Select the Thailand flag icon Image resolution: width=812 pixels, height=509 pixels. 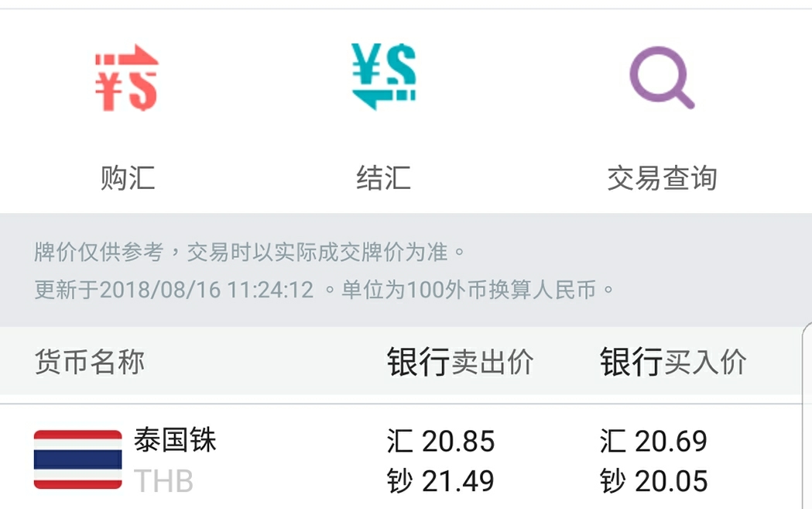click(x=78, y=459)
